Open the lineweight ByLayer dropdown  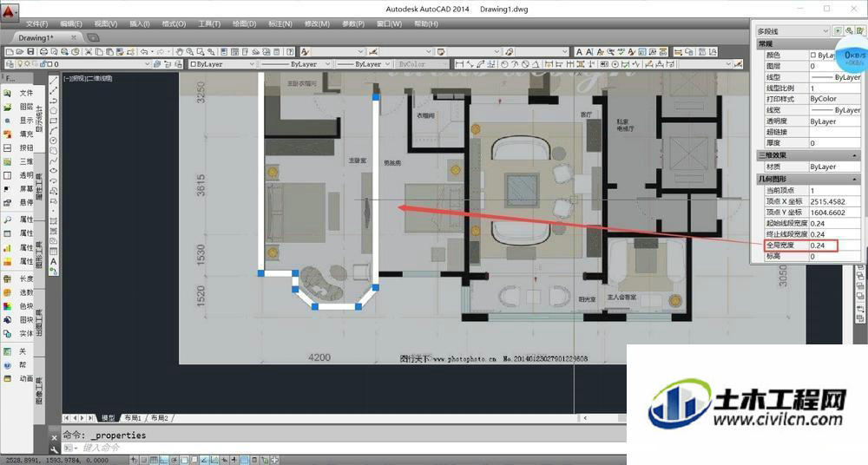(364, 64)
